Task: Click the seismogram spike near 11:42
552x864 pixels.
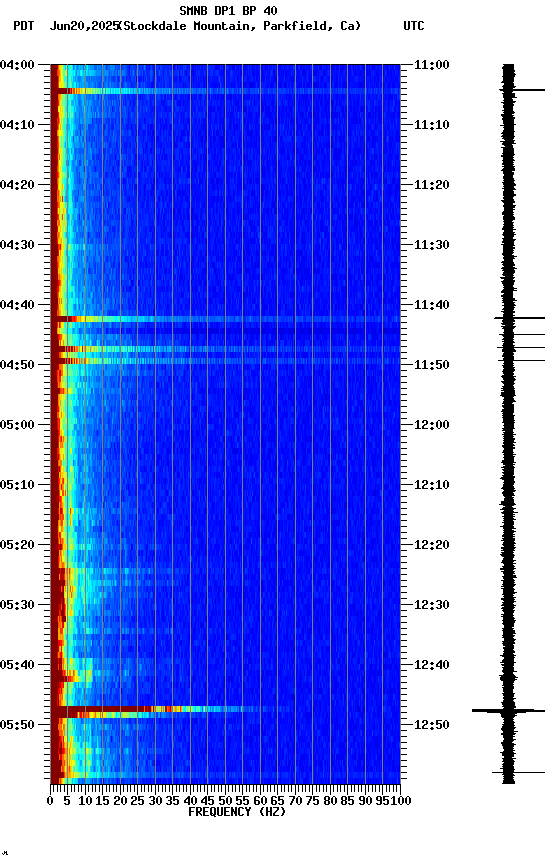Action: 519,318
